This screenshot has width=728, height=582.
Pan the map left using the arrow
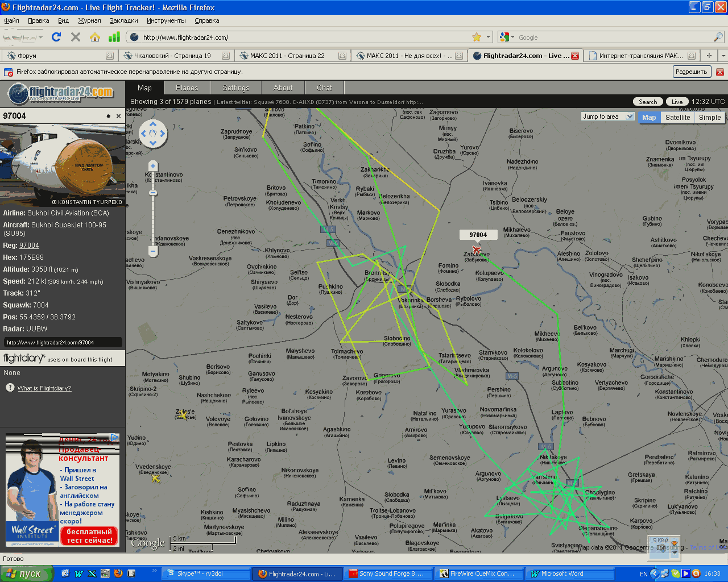point(144,134)
